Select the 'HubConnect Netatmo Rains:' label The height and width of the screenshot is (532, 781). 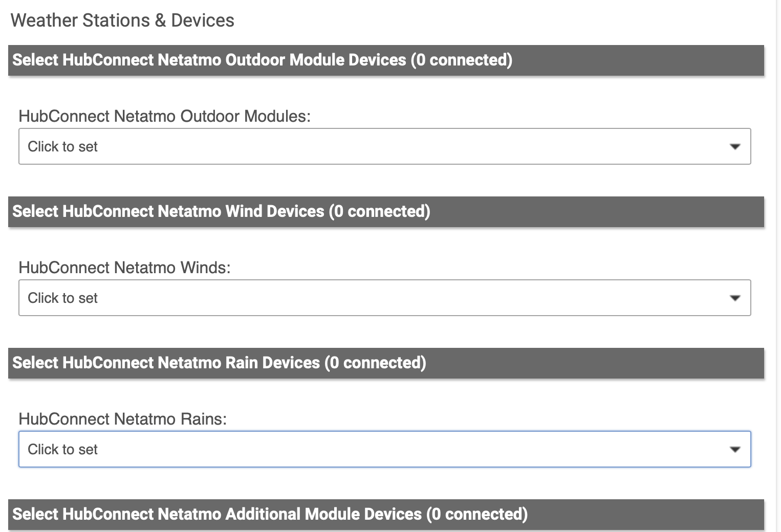pyautogui.click(x=122, y=419)
